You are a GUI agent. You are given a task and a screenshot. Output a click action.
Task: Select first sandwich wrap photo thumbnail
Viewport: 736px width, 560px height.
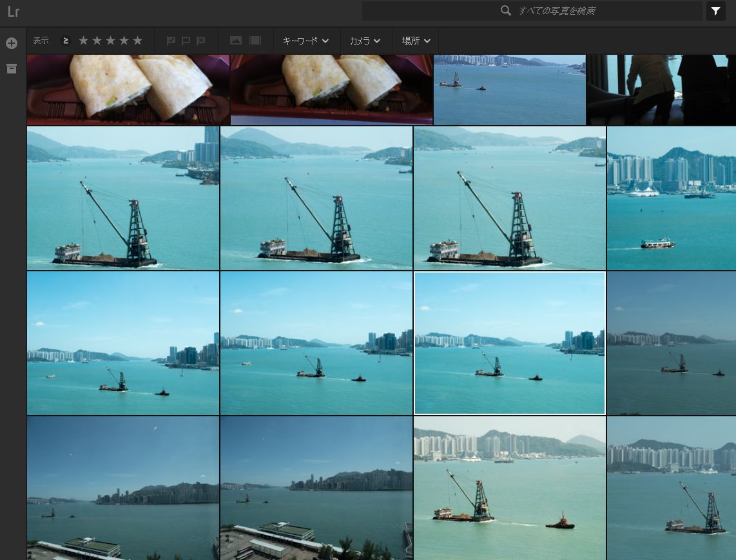pos(128,90)
